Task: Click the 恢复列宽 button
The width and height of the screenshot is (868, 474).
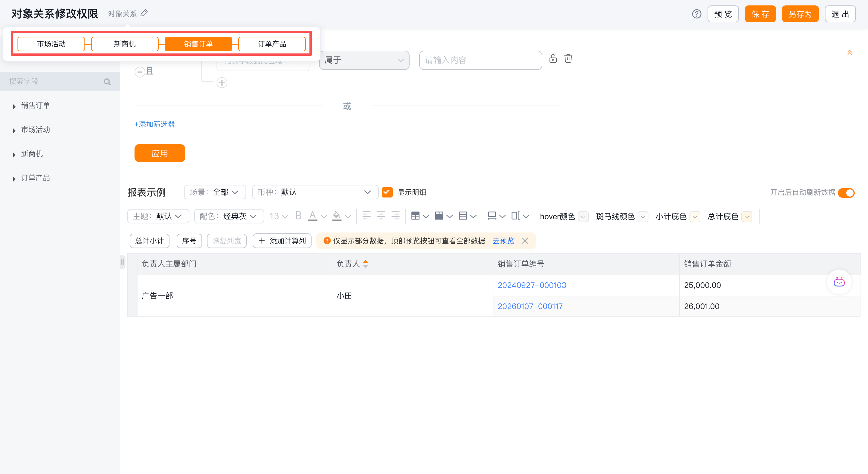Action: 227,241
